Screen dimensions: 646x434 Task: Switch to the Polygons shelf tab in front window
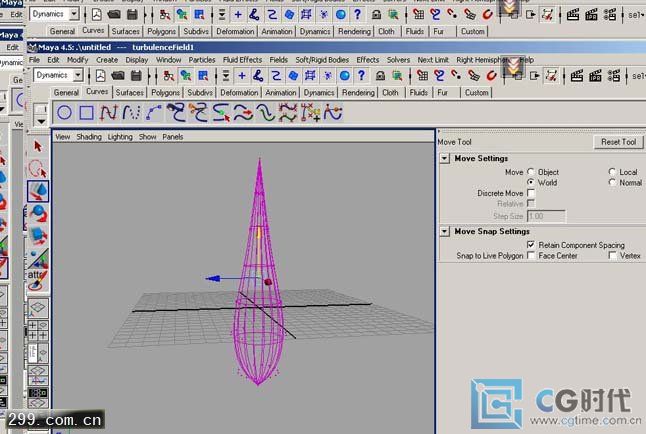pos(165,93)
